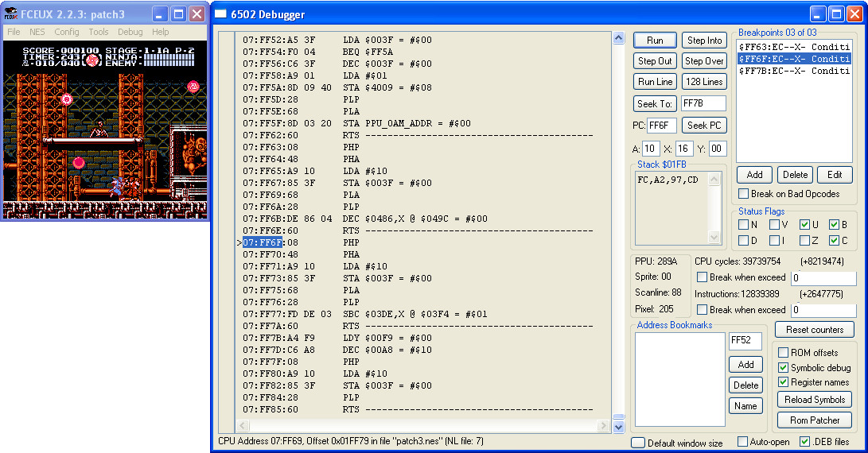The image size is (868, 453).
Task: Toggle the ROM offsets checkbox
Action: (x=784, y=353)
